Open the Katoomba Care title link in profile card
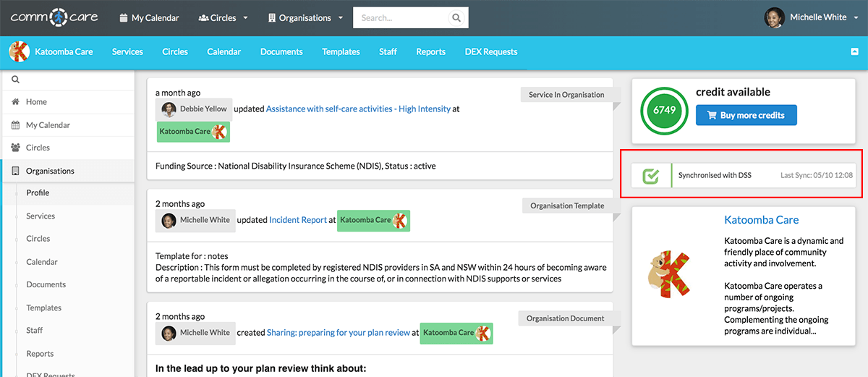The height and width of the screenshot is (377, 868). click(761, 220)
